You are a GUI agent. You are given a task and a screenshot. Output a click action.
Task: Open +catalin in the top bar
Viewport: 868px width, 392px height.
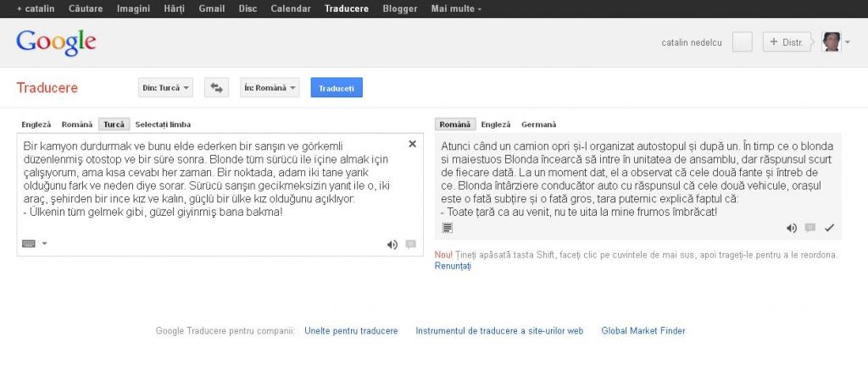pyautogui.click(x=36, y=8)
